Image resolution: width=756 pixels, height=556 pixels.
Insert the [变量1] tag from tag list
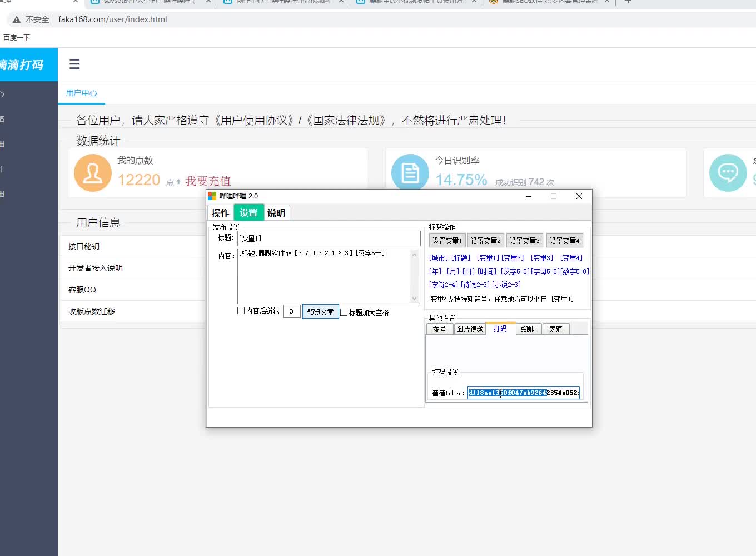click(488, 258)
